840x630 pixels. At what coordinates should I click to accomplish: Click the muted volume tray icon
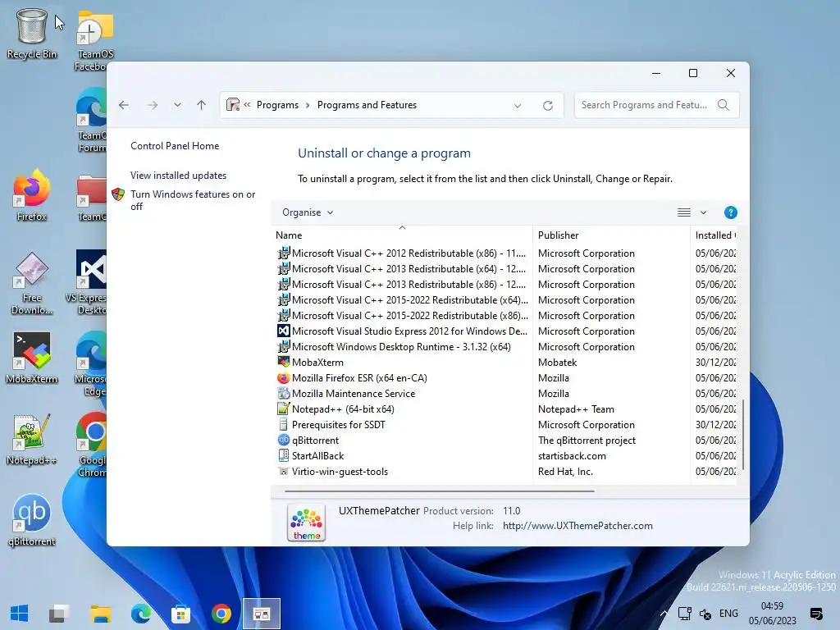pyautogui.click(x=705, y=614)
